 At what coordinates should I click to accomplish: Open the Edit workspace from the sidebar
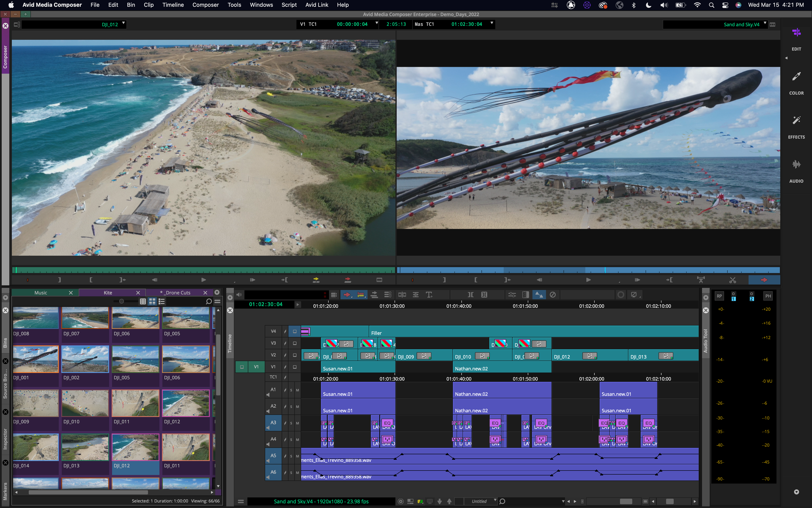click(x=796, y=39)
